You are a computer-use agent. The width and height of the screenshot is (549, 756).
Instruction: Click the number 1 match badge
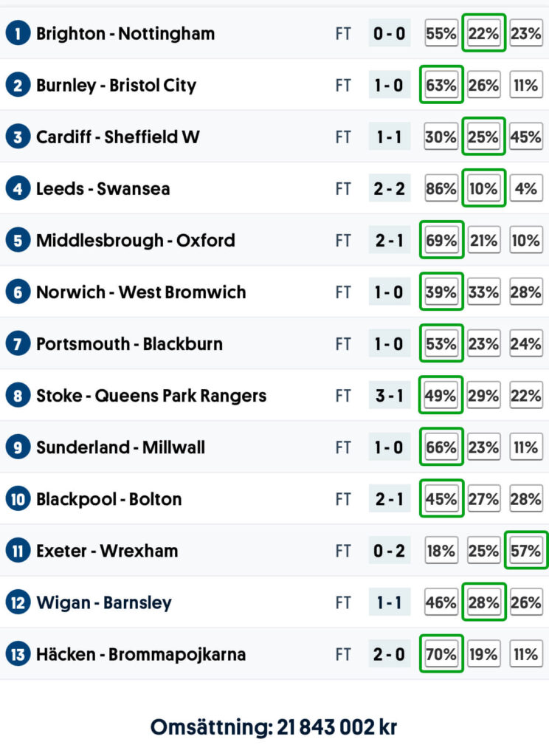point(17,33)
